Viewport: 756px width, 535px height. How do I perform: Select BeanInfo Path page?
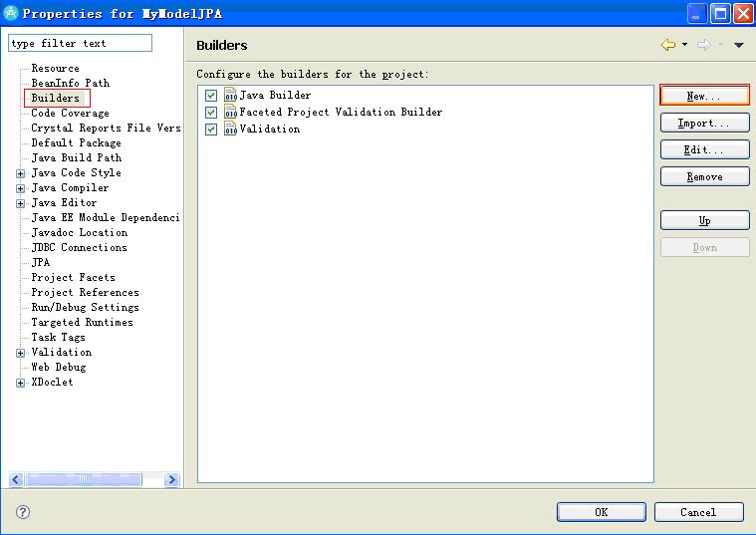(71, 83)
